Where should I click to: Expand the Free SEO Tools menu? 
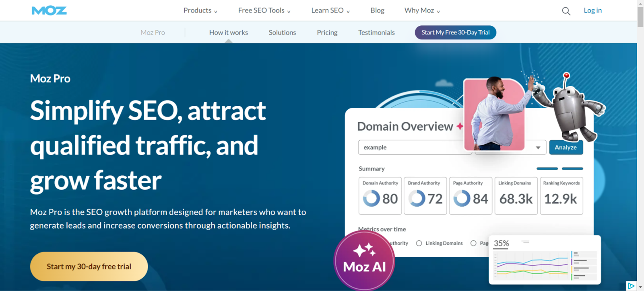pos(264,10)
